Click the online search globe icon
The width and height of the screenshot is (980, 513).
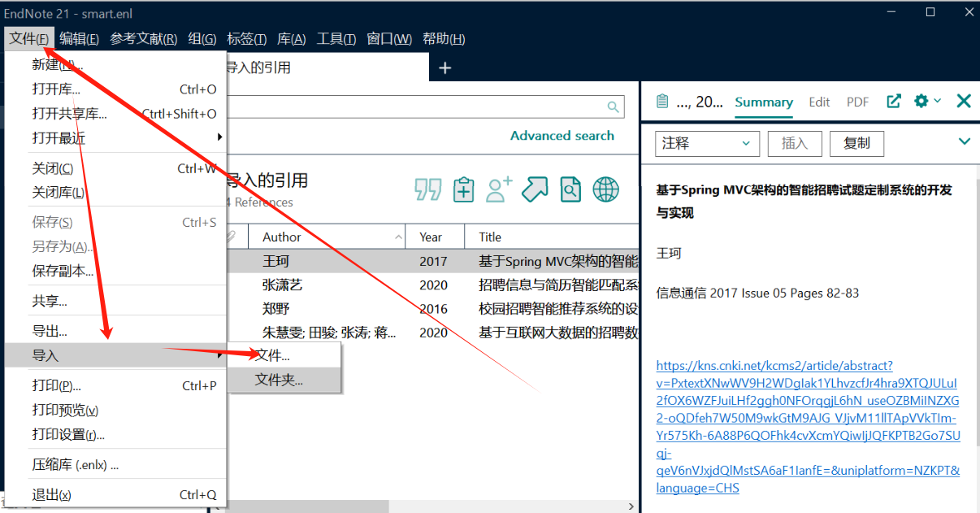pos(606,189)
